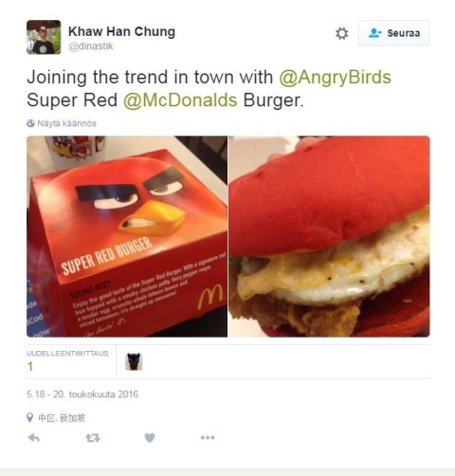This screenshot has width=455, height=476.
Task: Follow the @AngryBirds mention link
Action: pos(336,77)
